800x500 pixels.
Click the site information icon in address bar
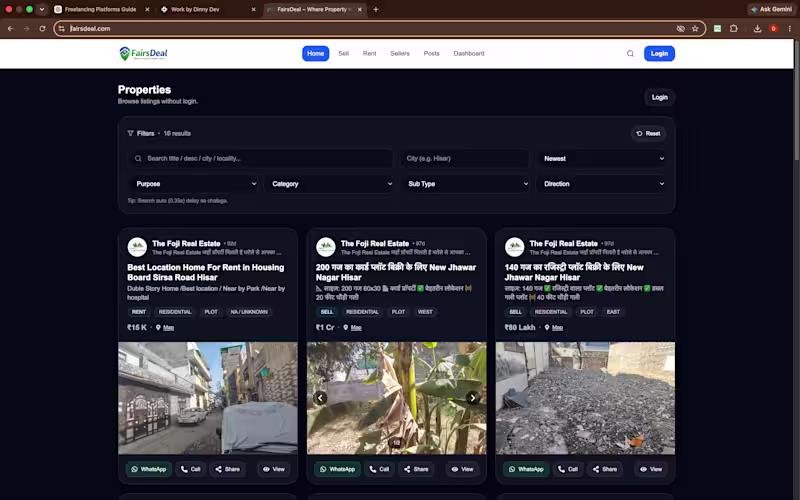point(62,29)
